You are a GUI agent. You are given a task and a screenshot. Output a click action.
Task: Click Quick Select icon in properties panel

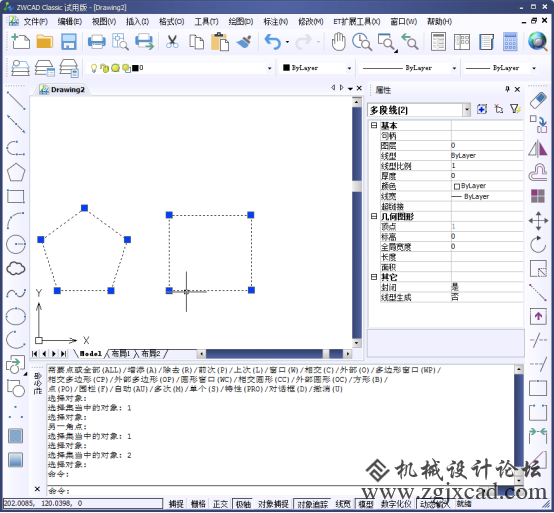(x=515, y=109)
